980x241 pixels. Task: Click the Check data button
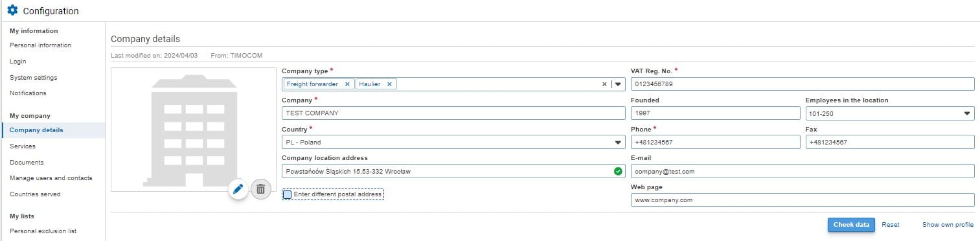pyautogui.click(x=851, y=225)
